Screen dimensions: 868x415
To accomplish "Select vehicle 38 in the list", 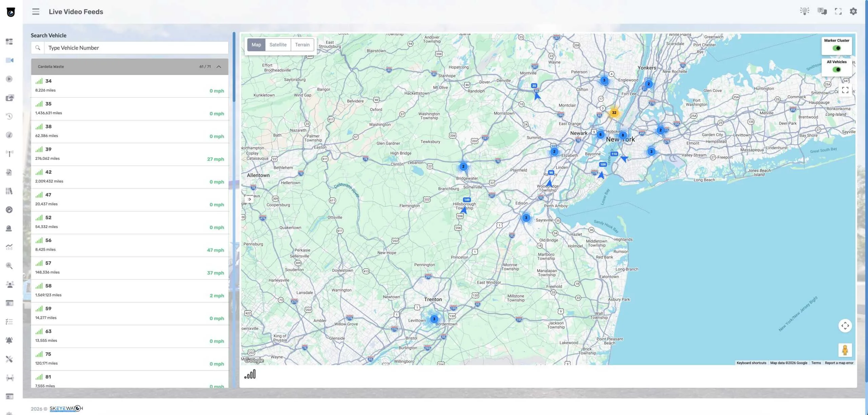I will [x=130, y=131].
